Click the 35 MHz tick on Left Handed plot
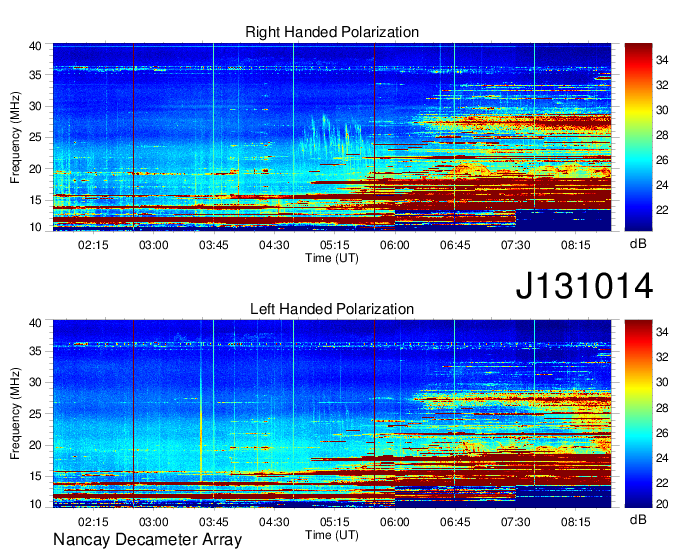The image size is (680, 552). coord(35,352)
